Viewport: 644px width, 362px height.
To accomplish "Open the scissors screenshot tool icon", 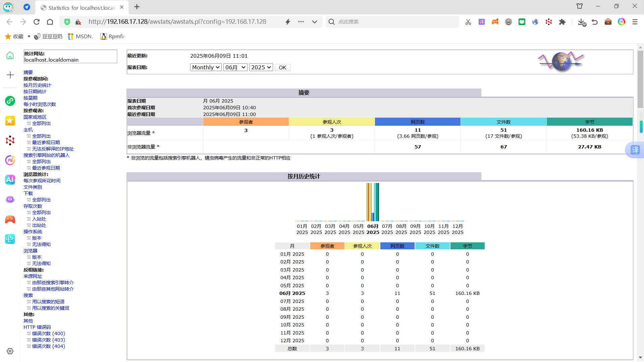I will [468, 22].
